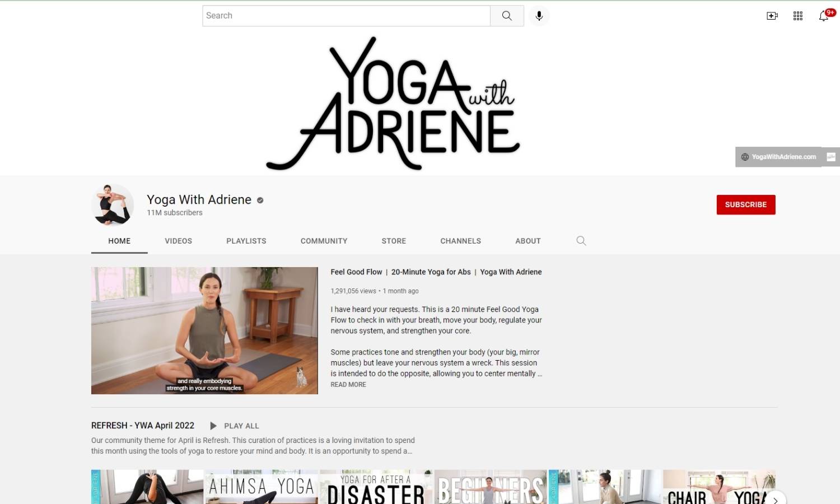Viewport: 840px width, 504px height.
Task: Open the BEGINNERS video thumbnail
Action: pyautogui.click(x=491, y=487)
